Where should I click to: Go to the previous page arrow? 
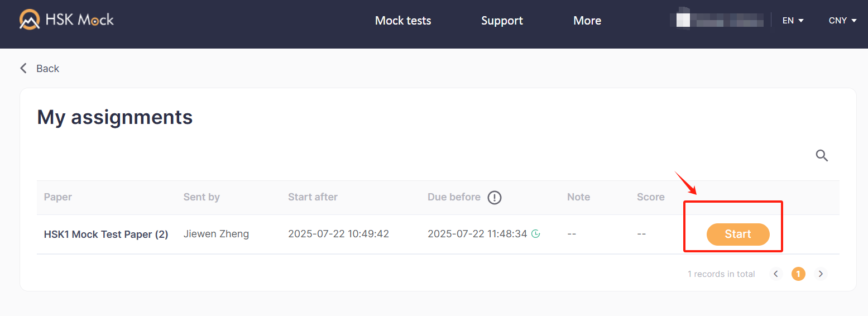coord(776,274)
